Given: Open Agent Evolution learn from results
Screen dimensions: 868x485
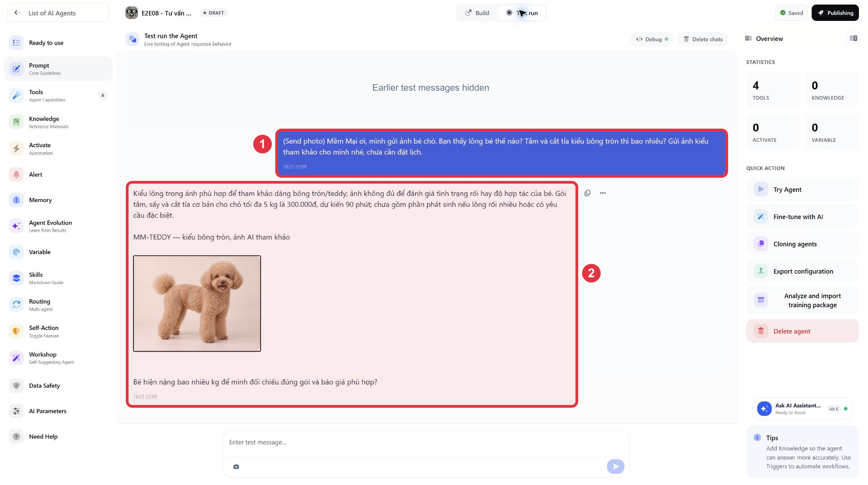Looking at the screenshot, I should pos(58,226).
